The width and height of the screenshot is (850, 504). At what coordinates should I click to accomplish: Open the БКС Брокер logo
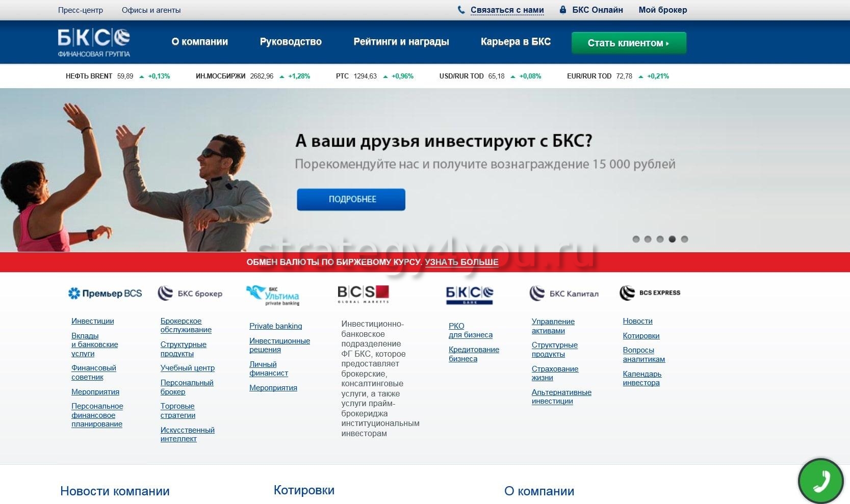coord(190,294)
